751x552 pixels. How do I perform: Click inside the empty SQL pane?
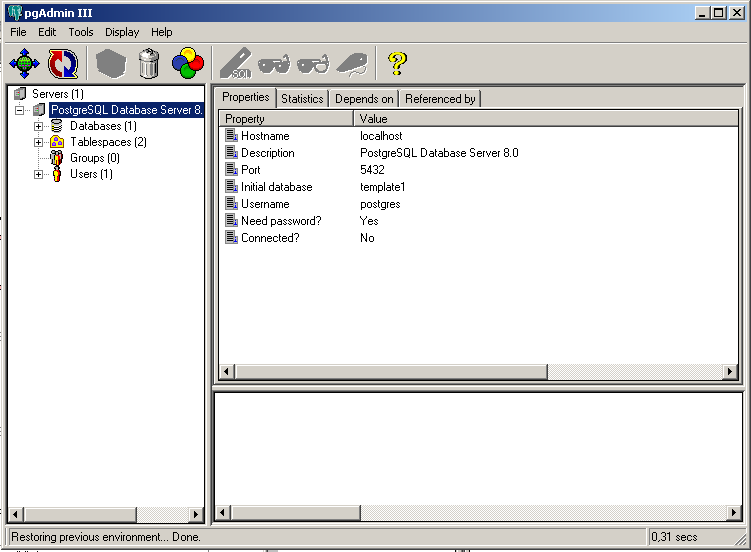pyautogui.click(x=478, y=449)
